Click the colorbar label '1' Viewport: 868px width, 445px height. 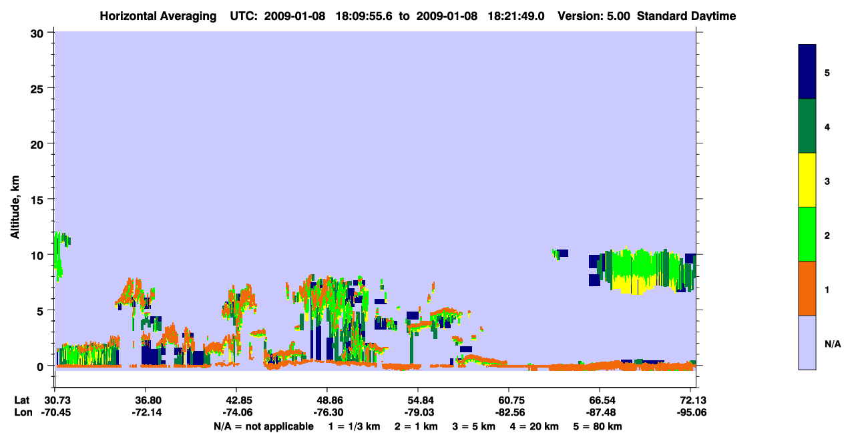click(x=827, y=289)
